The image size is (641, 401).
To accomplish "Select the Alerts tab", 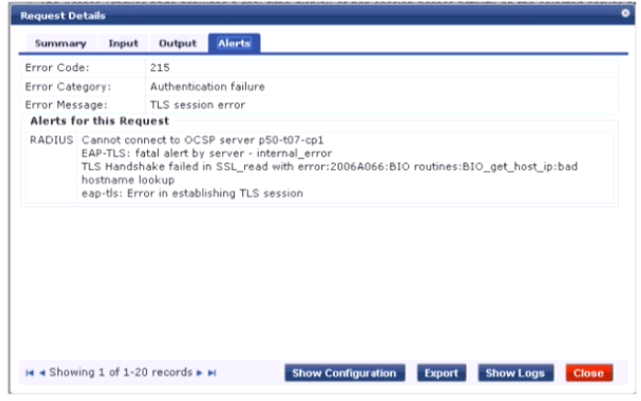I will coord(234,43).
